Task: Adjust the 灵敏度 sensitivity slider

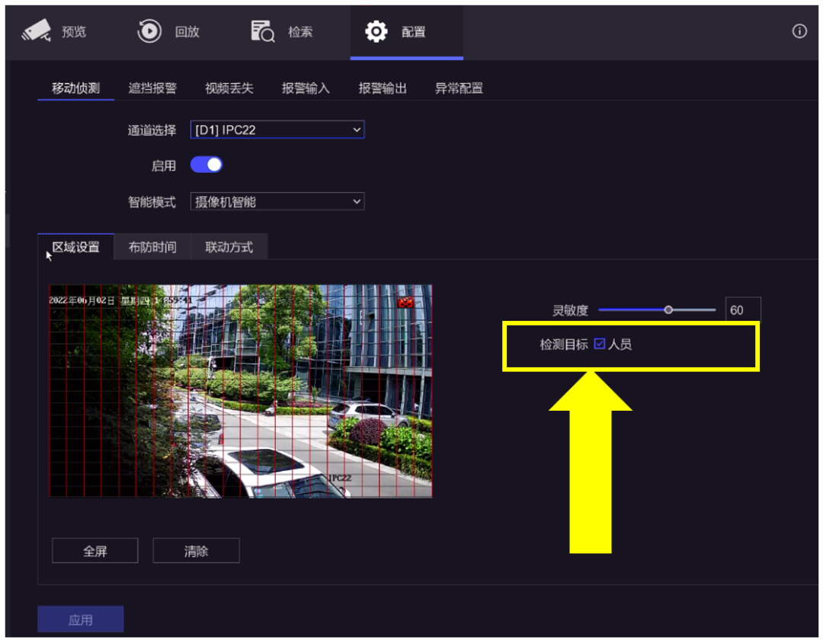Action: pyautogui.click(x=668, y=309)
